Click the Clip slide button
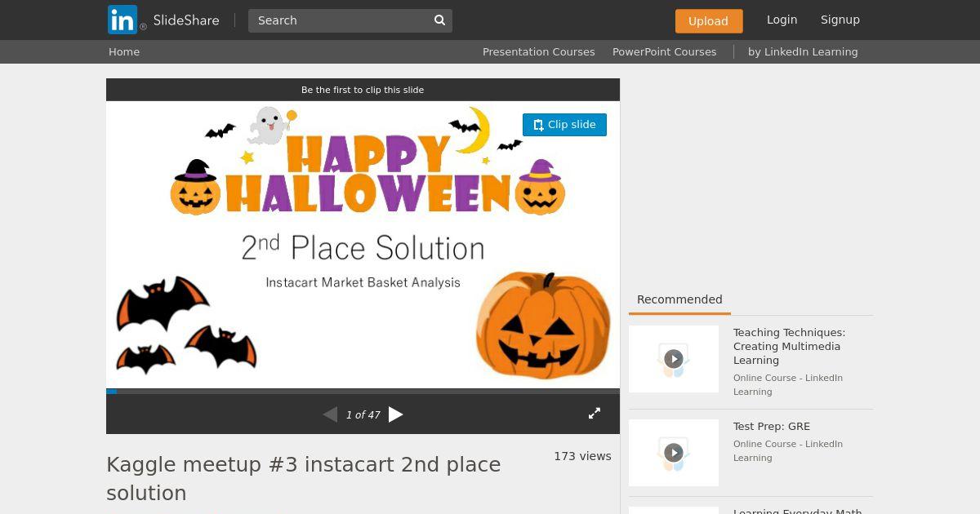The image size is (980, 514). click(564, 125)
